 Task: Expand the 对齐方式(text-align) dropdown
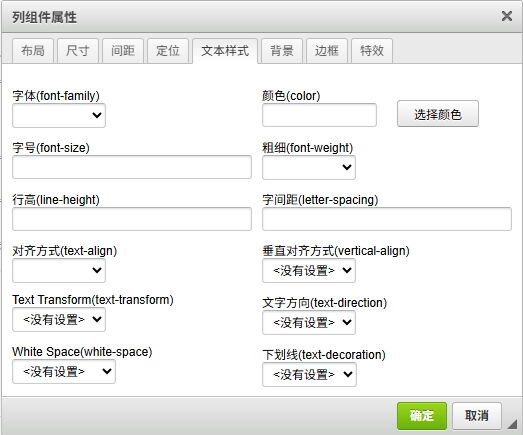[59, 270]
